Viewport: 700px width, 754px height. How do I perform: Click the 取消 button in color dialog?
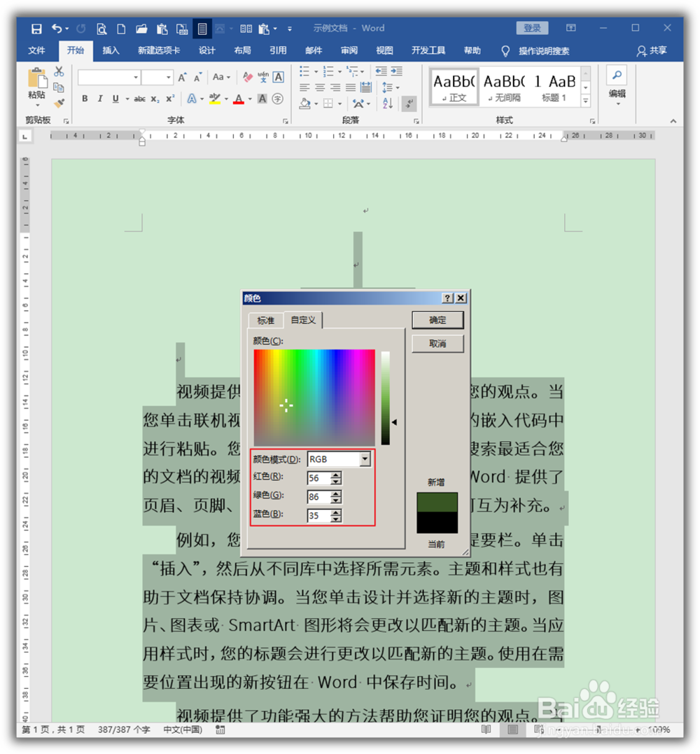point(437,343)
